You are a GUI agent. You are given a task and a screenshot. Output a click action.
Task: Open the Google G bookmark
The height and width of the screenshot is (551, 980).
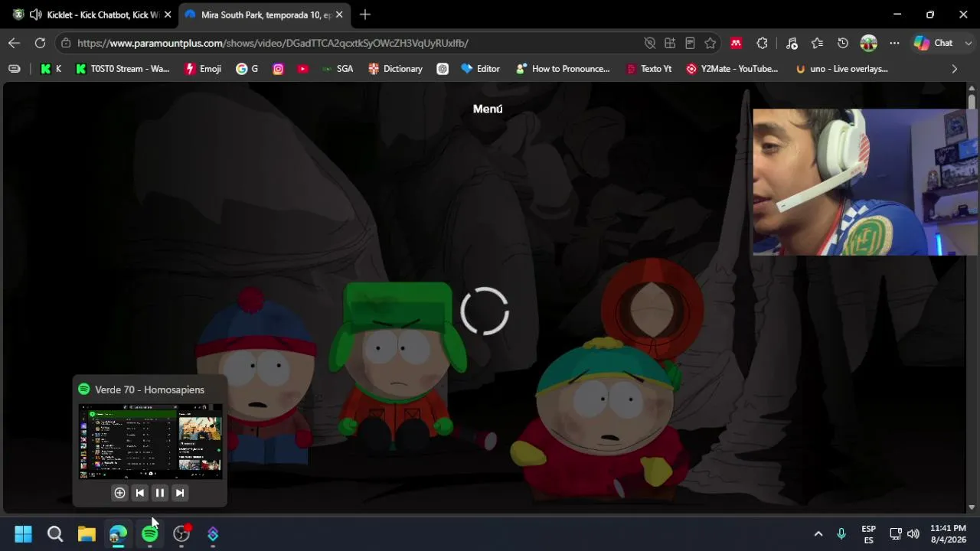click(x=247, y=69)
